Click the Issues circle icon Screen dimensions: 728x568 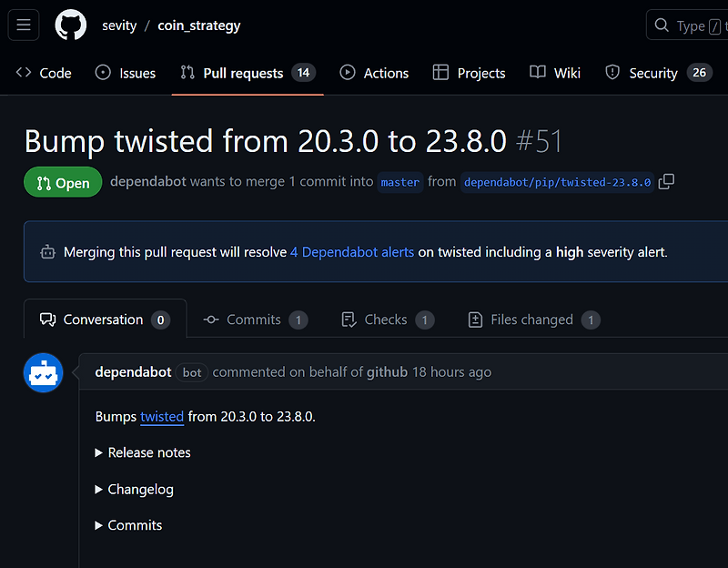pyautogui.click(x=102, y=73)
